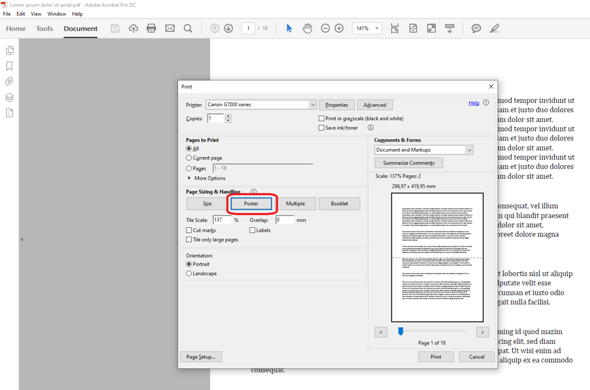This screenshot has height=390, width=590.
Task: Select Landscape orientation
Action: 189,273
